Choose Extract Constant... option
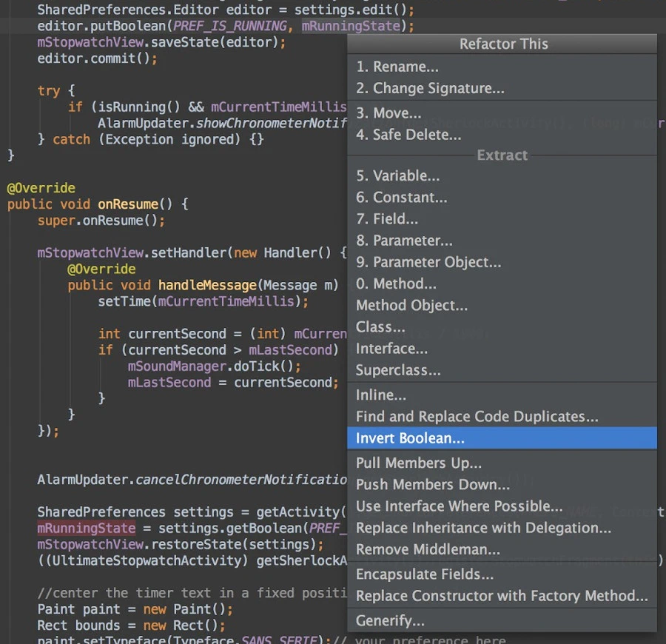 coord(502,198)
